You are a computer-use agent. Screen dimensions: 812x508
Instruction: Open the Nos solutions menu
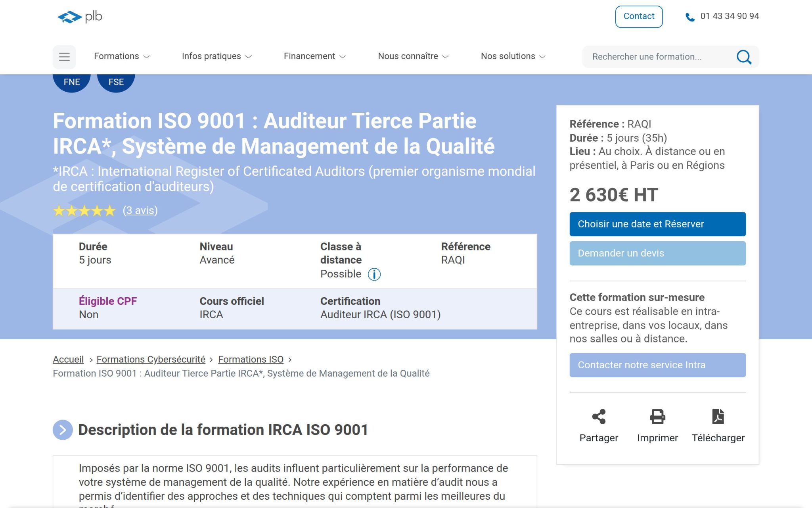coord(513,56)
